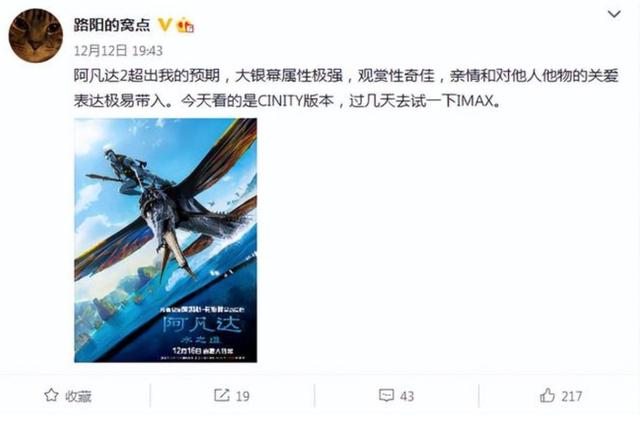The image size is (640, 424).
Task: Click the word IMAX in the post
Action: 474,101
